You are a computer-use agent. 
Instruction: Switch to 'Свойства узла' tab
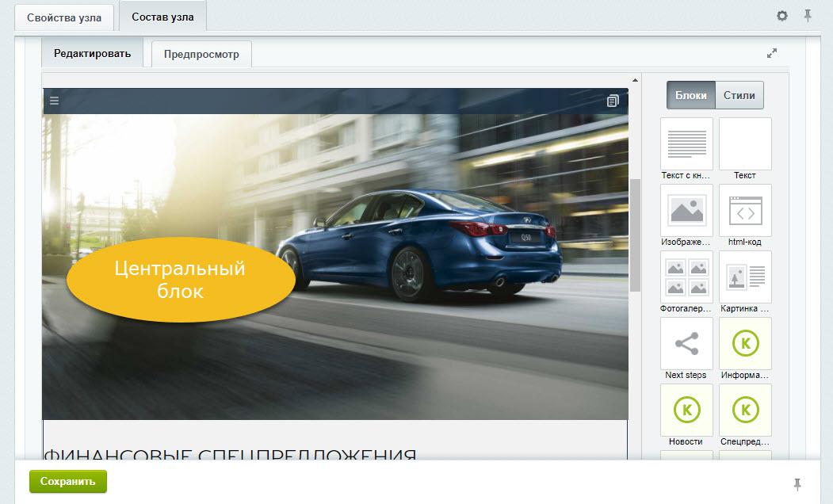[63, 17]
